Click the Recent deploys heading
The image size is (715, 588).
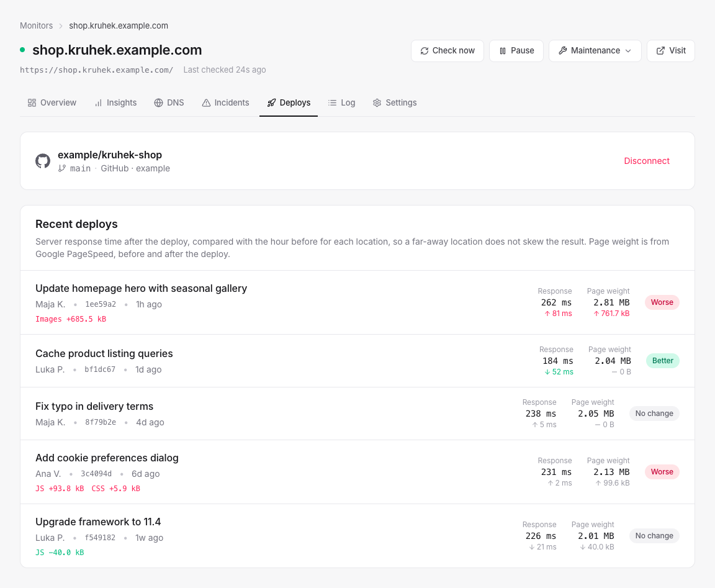coord(76,224)
